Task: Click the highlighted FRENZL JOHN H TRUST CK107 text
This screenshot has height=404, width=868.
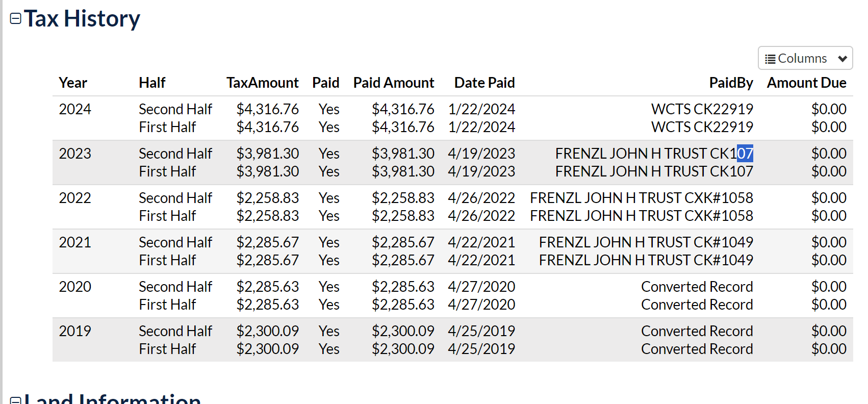Action: click(654, 154)
